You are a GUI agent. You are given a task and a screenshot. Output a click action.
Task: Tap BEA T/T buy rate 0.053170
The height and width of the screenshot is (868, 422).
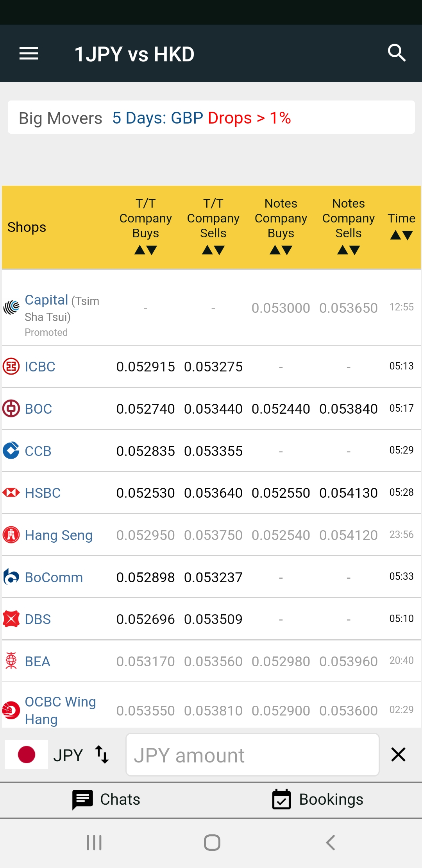(x=146, y=662)
